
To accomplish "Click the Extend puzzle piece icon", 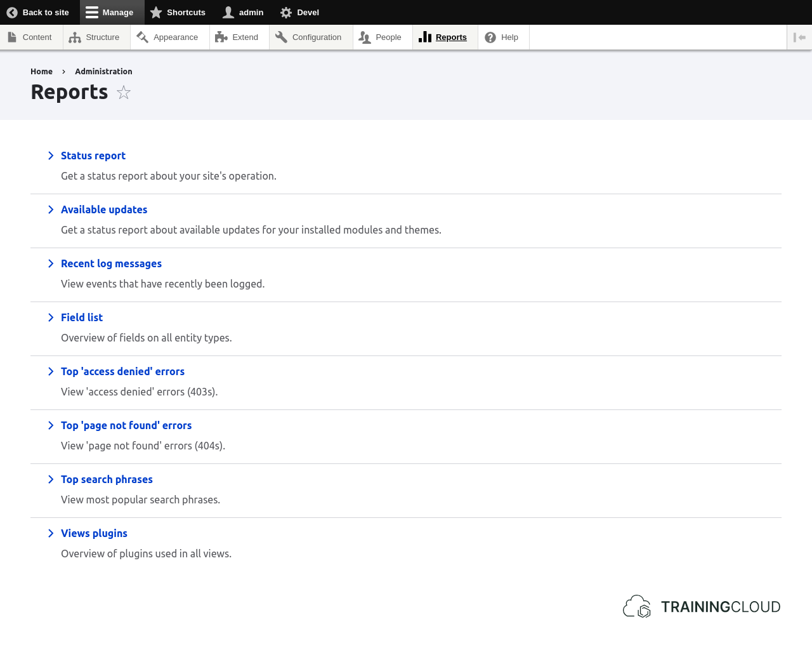I will coord(221,37).
